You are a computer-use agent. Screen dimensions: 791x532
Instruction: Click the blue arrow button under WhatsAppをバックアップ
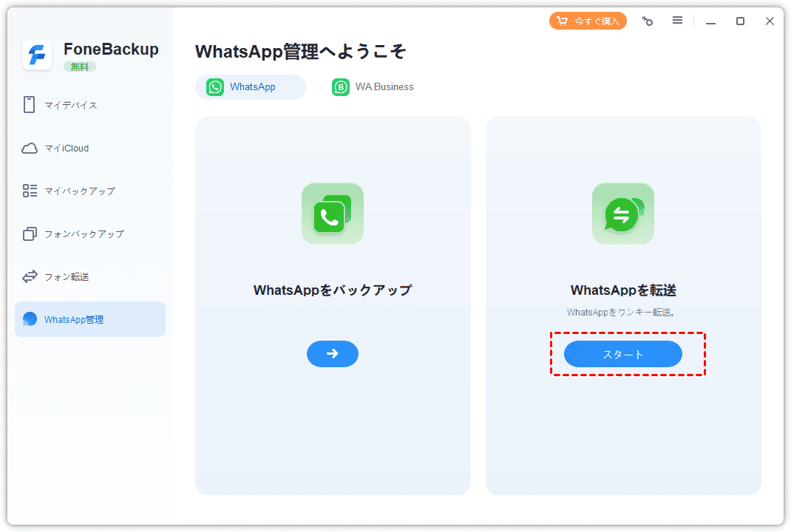pyautogui.click(x=333, y=354)
